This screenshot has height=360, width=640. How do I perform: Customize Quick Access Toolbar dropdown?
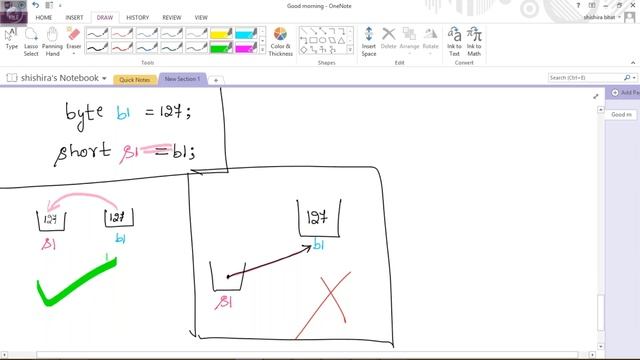60,6
